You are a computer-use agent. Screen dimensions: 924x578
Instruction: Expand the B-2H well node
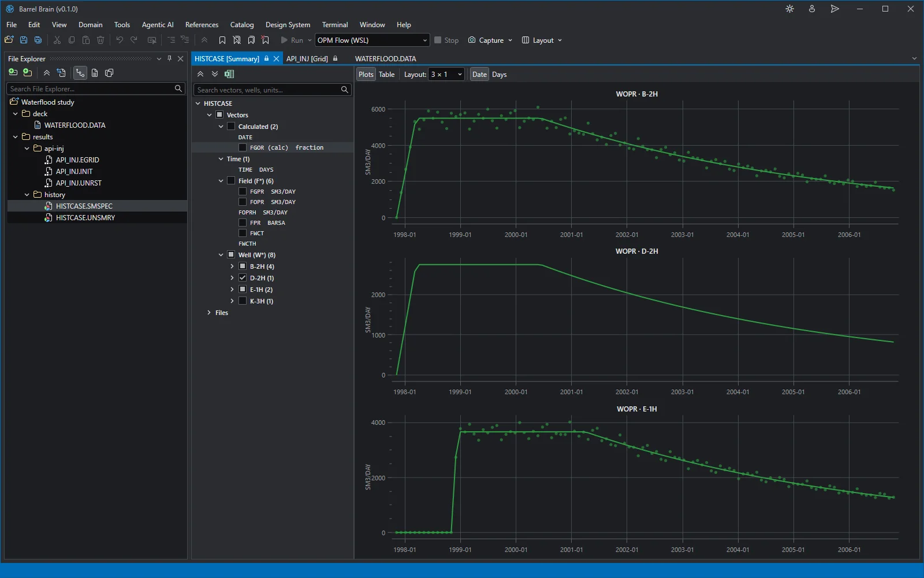click(x=232, y=266)
